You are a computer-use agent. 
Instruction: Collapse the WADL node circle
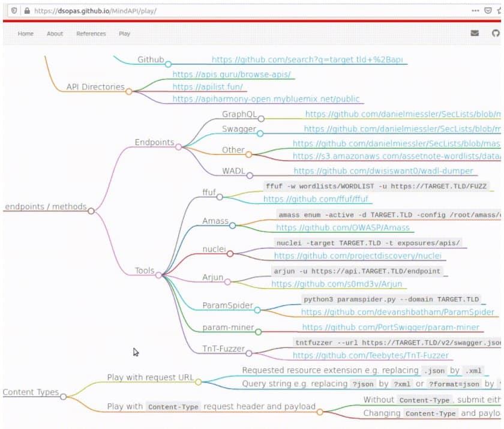(250, 175)
